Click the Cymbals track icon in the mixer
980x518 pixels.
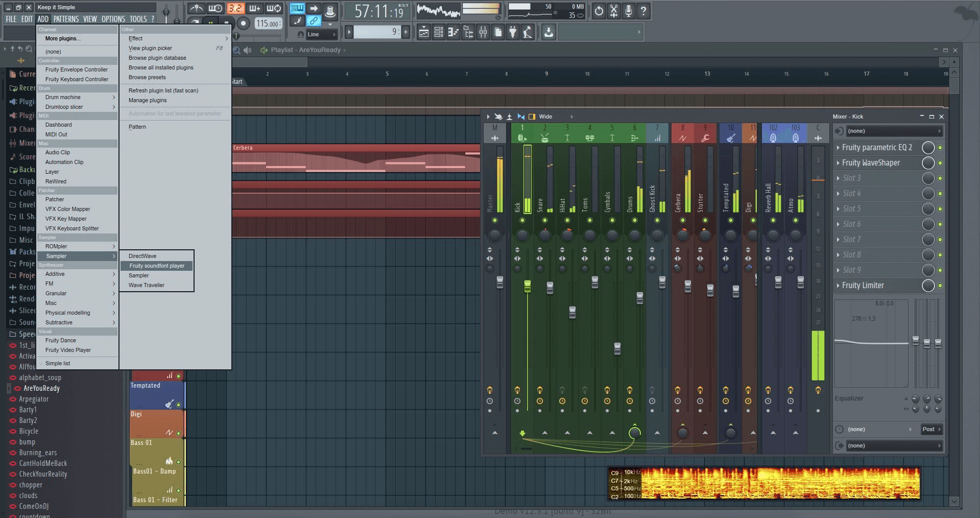pyautogui.click(x=612, y=137)
